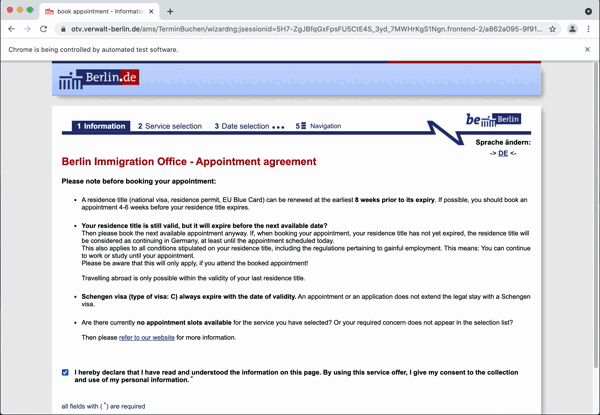Close the book appointment tab
The image size is (600, 415).
coord(151,11)
